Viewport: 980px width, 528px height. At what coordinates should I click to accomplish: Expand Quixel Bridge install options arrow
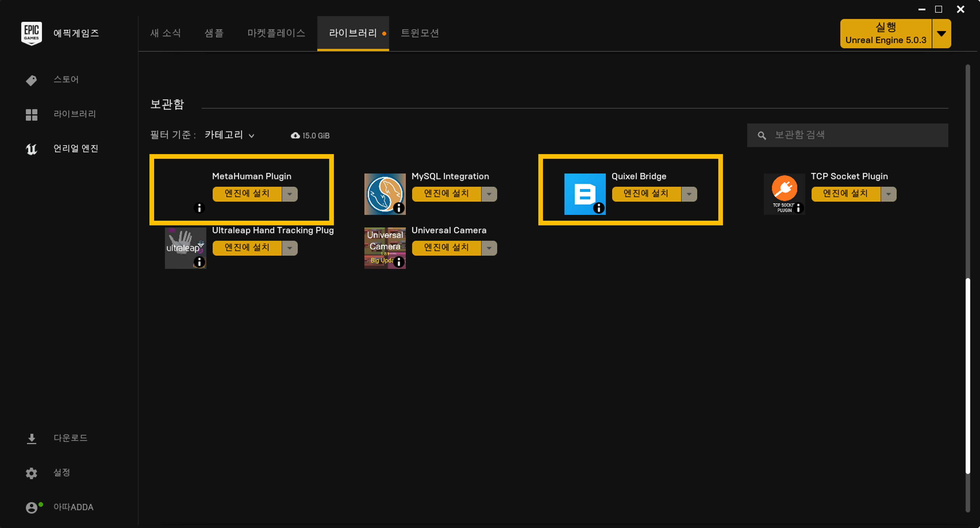(689, 194)
